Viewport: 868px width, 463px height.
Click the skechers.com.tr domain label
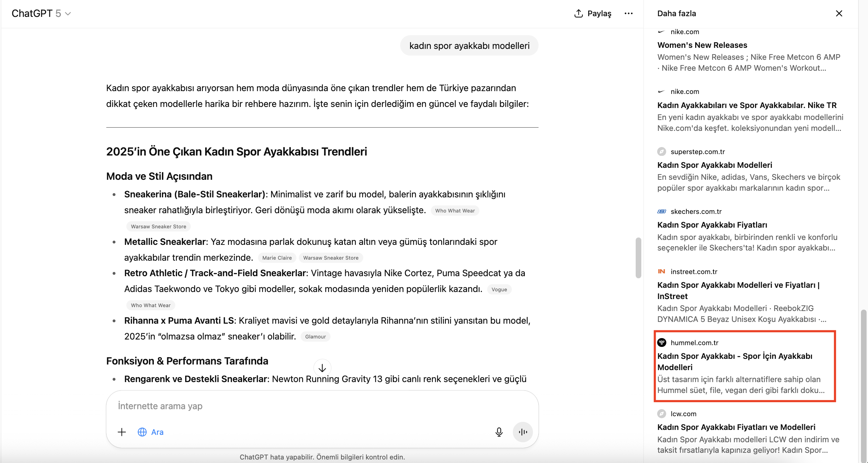pos(696,211)
